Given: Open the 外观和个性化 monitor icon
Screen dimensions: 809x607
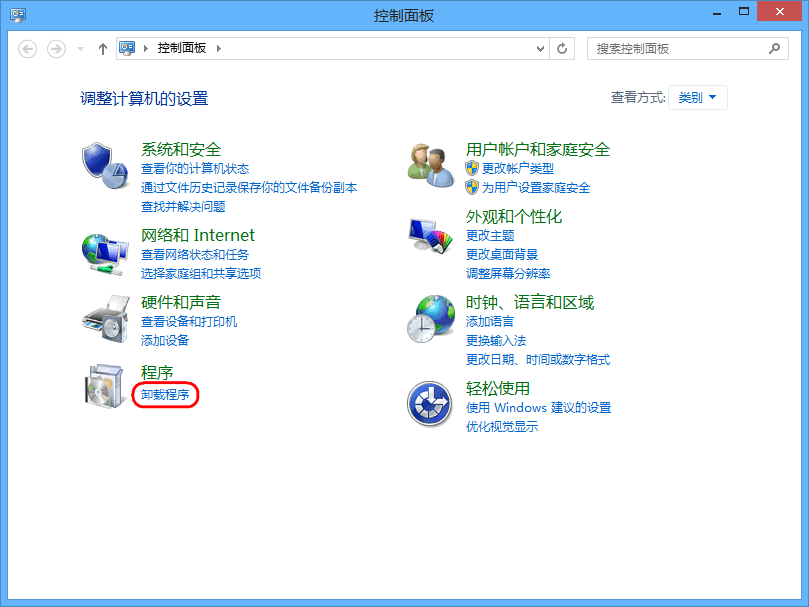Looking at the screenshot, I should point(431,236).
